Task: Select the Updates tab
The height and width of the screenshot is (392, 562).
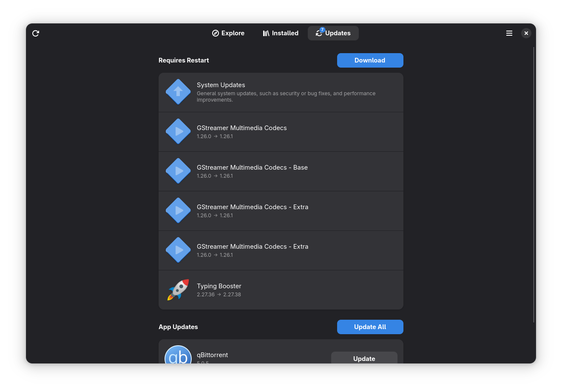Action: (x=333, y=33)
